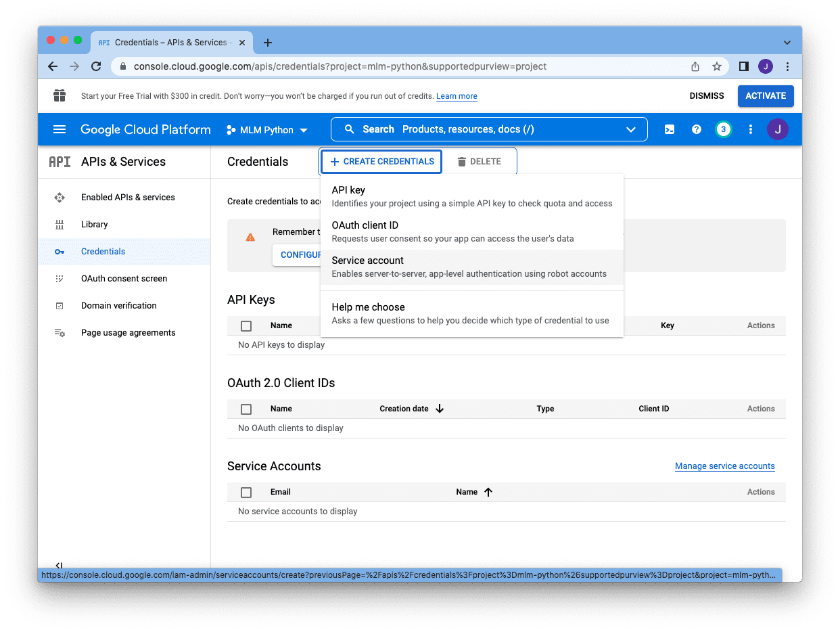This screenshot has width=840, height=632.
Task: Open the CREATE CREDENTIALS dropdown
Action: pos(381,162)
